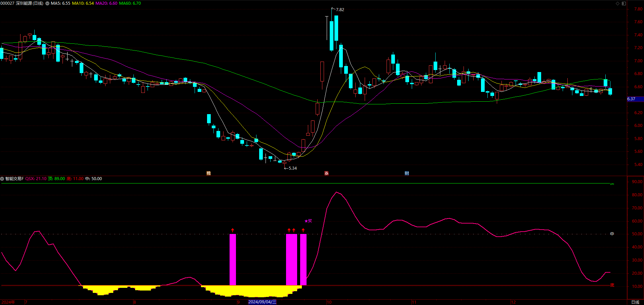This screenshot has height=305, width=644.
Task: Click the month 12 tick on time axis
Action: [x=513, y=302]
